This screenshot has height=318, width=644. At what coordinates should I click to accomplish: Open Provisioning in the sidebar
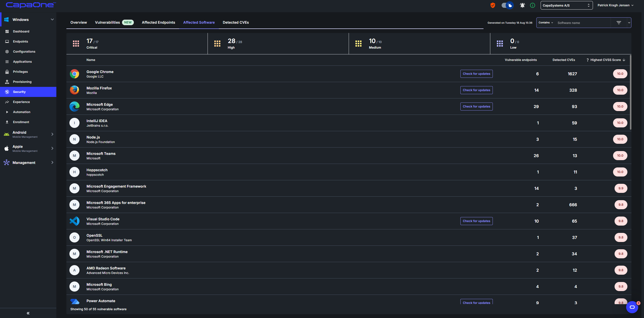click(x=28, y=82)
